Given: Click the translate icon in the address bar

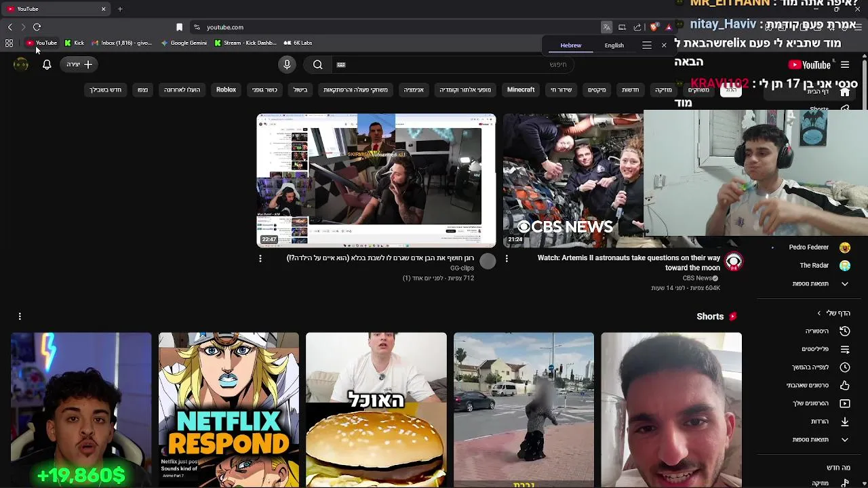Looking at the screenshot, I should coord(606,27).
